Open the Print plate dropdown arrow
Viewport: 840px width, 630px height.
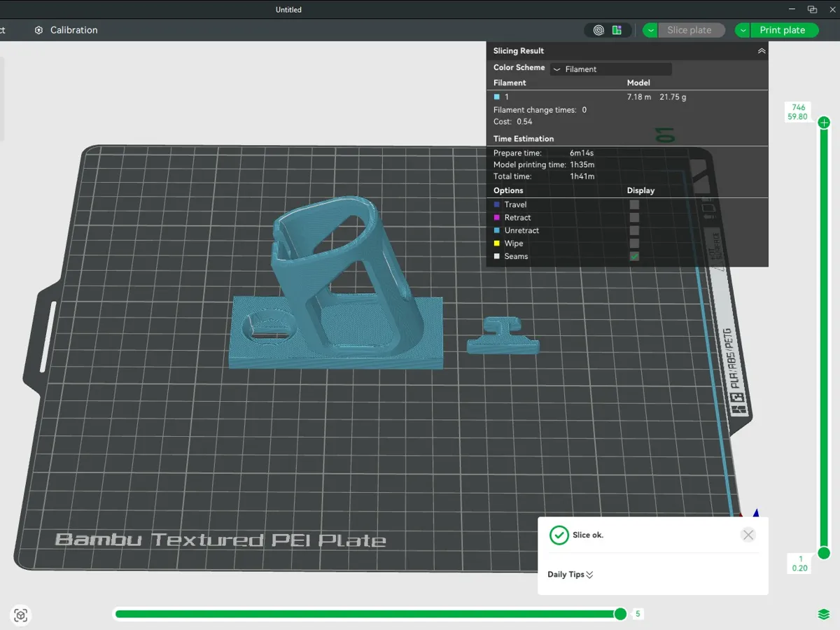pyautogui.click(x=743, y=30)
